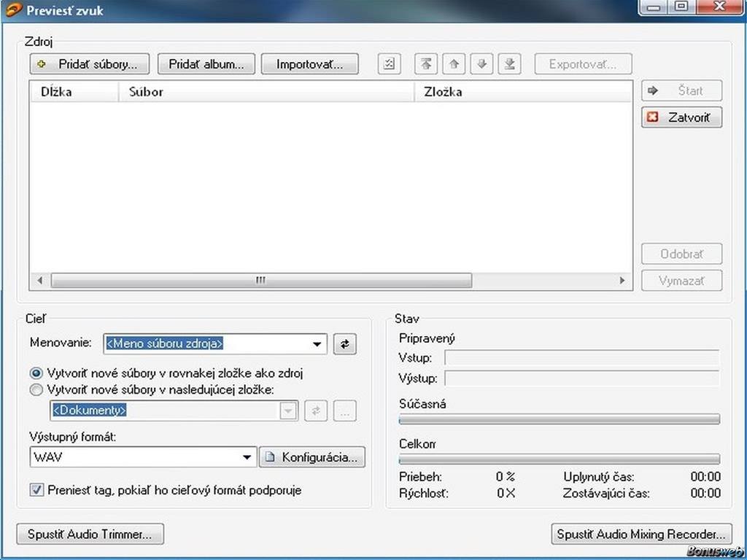
Task: Maximize the Previesť zvuk window
Action: point(682,7)
